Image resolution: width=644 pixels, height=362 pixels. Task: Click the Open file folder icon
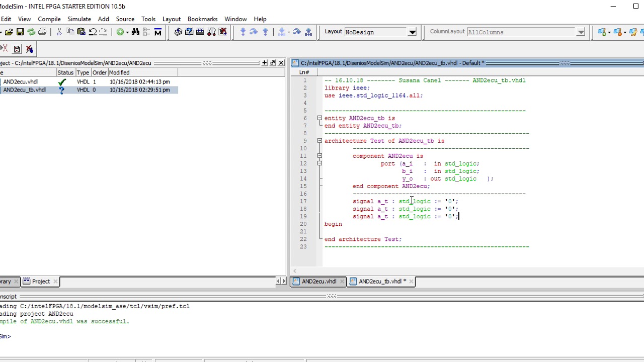coord(9,32)
